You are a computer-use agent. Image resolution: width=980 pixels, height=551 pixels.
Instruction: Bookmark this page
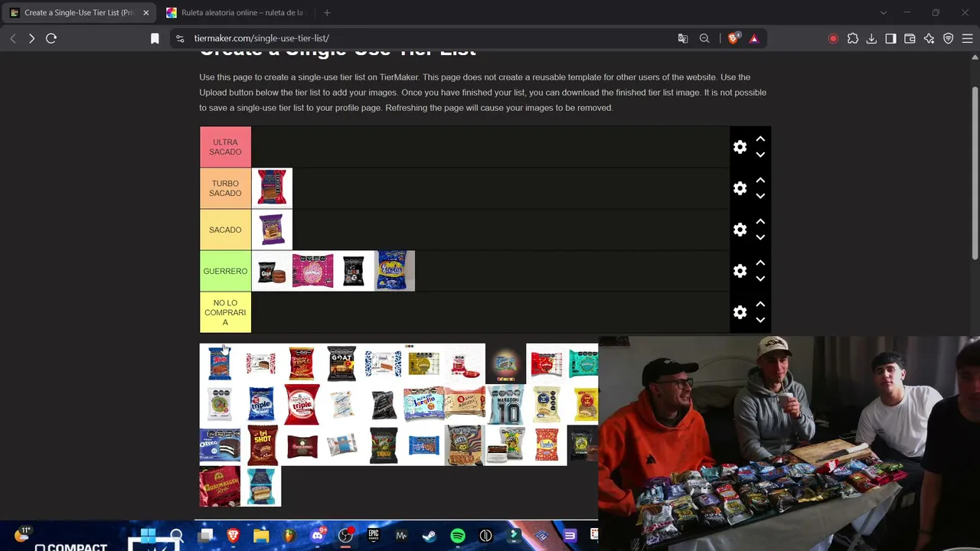pos(155,38)
